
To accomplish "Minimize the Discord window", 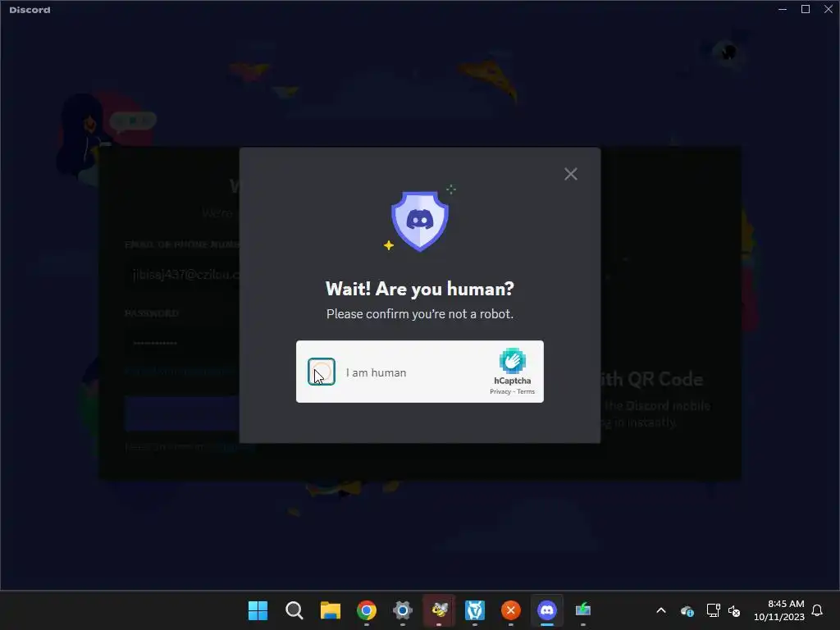I will (783, 9).
